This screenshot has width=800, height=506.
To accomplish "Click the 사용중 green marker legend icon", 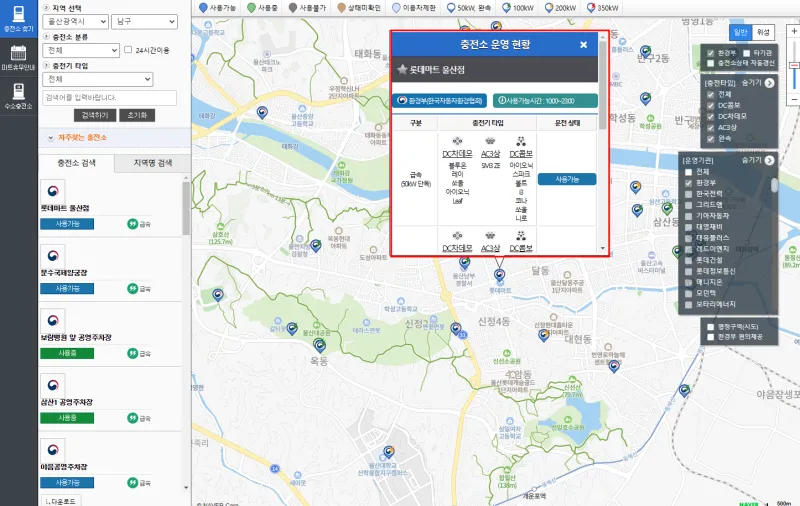I will [x=251, y=8].
